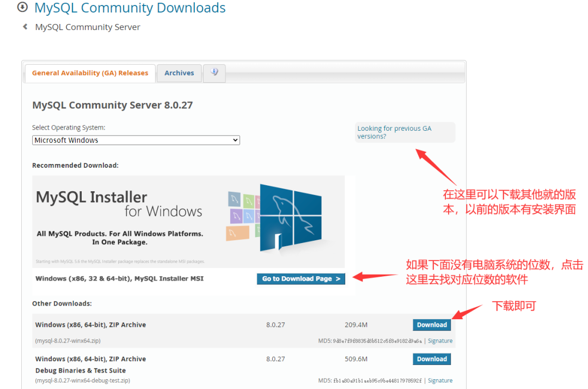Click the size value '209.4M'
The width and height of the screenshot is (588, 389).
click(356, 325)
